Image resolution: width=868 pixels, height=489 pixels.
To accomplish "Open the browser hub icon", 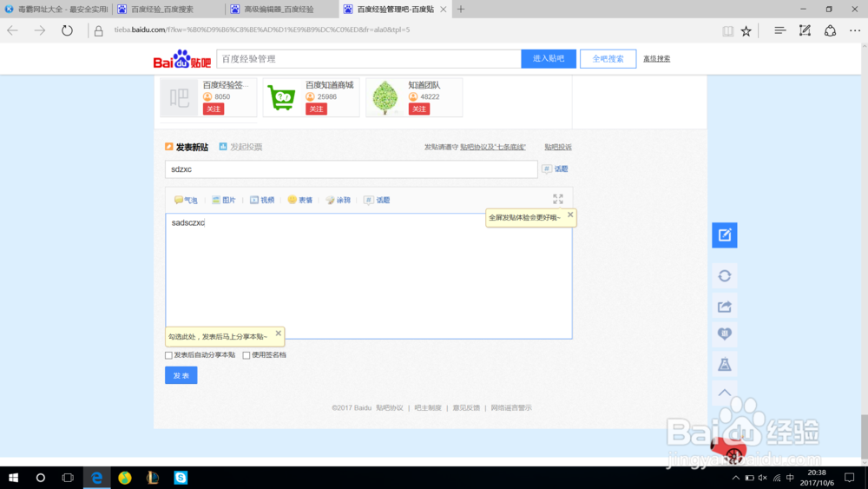I will [x=780, y=30].
